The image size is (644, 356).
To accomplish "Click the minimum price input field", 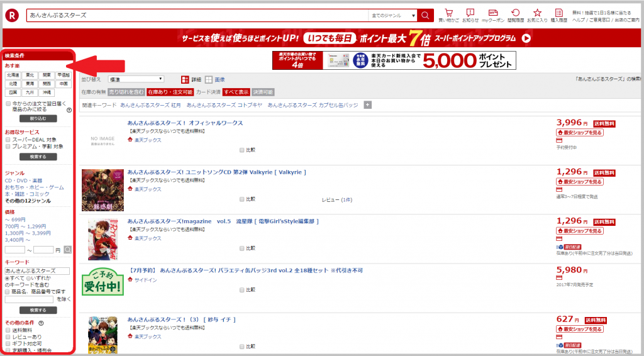I will [x=15, y=250].
